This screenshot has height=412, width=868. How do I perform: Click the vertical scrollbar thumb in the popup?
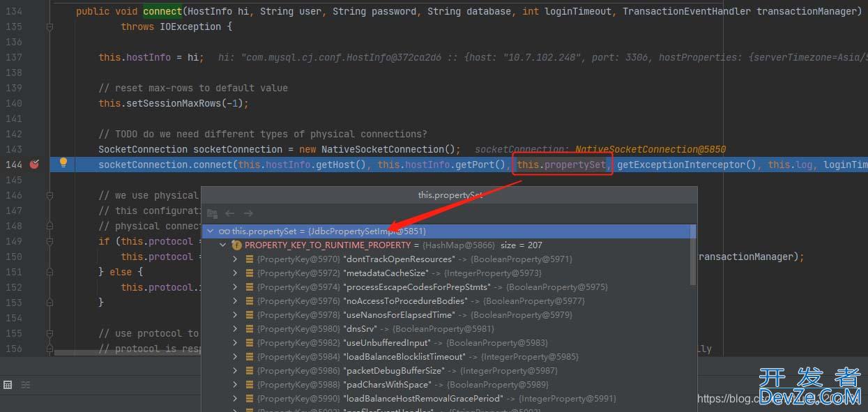692,254
